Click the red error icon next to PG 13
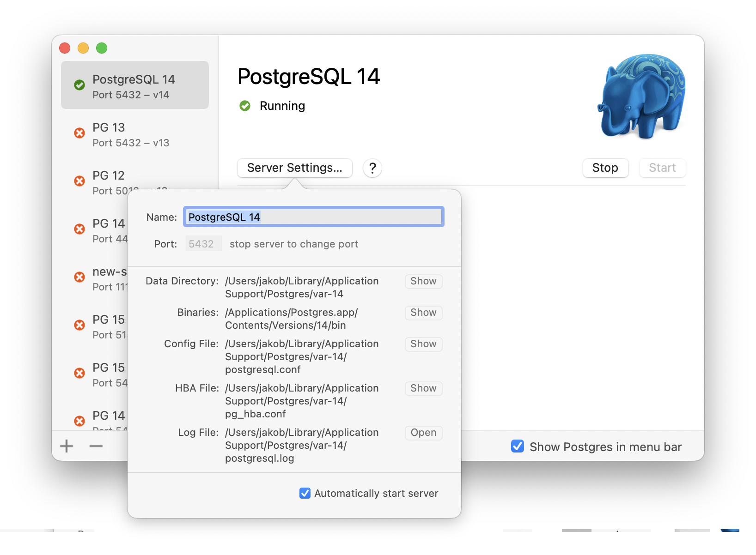The image size is (756, 555). [x=79, y=133]
